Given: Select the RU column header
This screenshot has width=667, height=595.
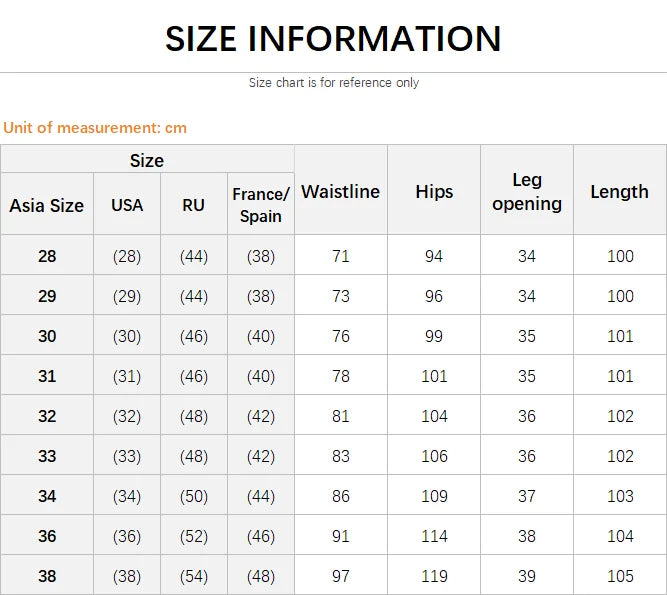Looking at the screenshot, I should (x=193, y=205).
